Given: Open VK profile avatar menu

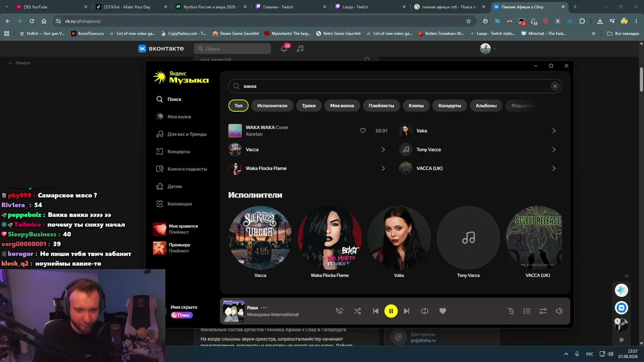Looking at the screenshot, I should (x=488, y=48).
